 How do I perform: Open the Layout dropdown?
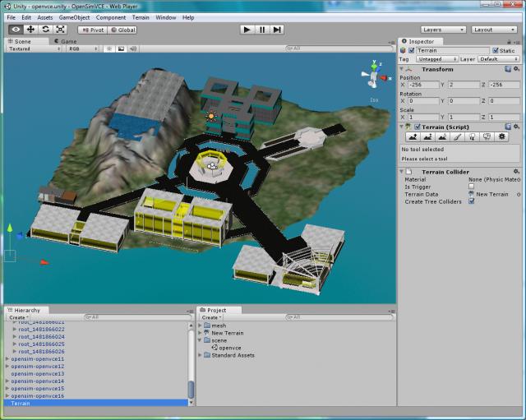494,30
